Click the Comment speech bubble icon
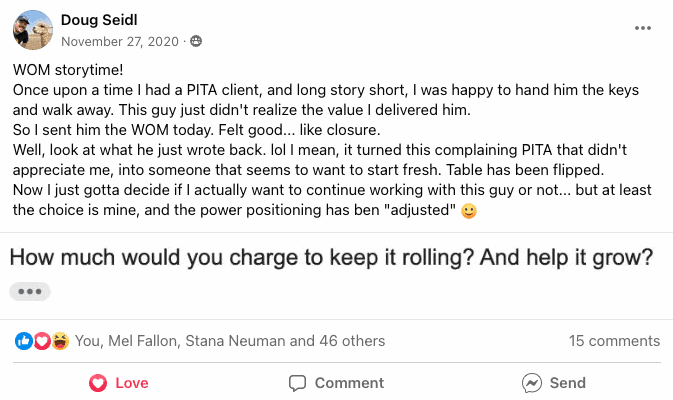This screenshot has width=673, height=400. (x=297, y=383)
